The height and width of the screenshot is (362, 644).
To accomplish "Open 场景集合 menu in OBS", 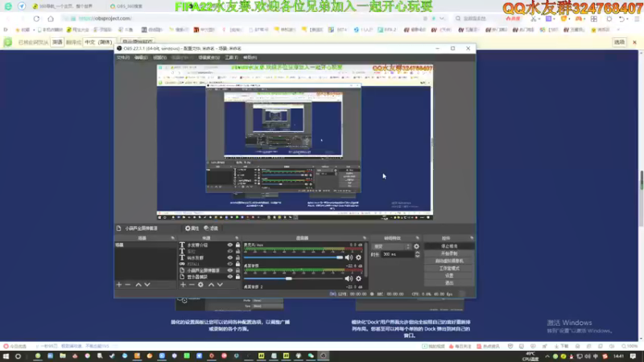I will 209,57.
